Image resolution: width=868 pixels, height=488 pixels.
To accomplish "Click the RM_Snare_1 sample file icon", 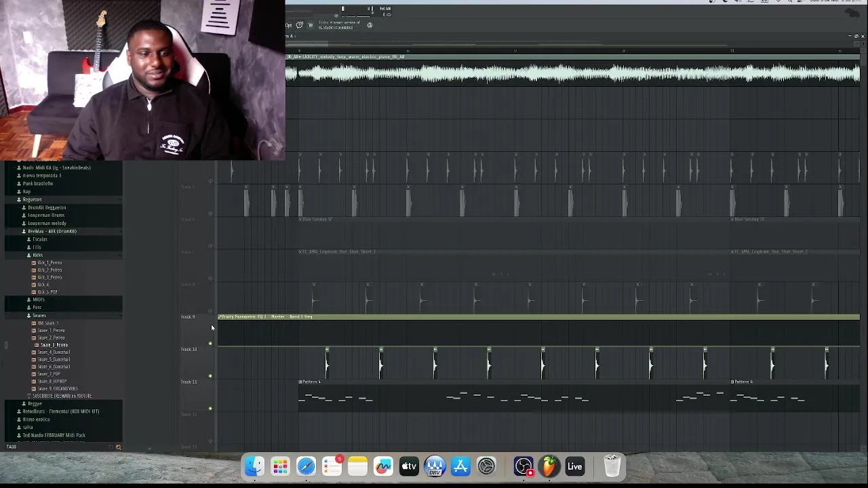I will 34,323.
